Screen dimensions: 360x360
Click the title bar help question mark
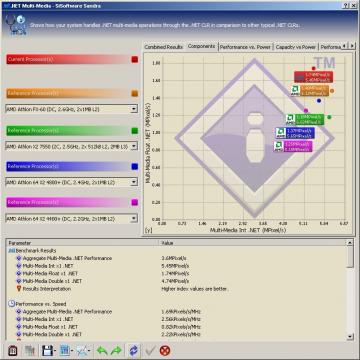tap(345, 5)
